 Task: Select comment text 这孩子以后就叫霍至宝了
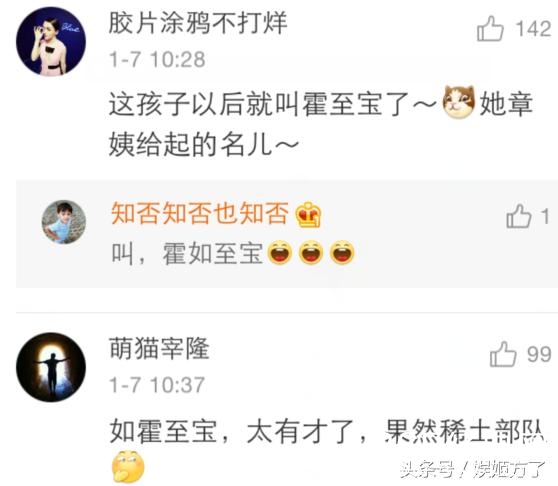(x=259, y=104)
